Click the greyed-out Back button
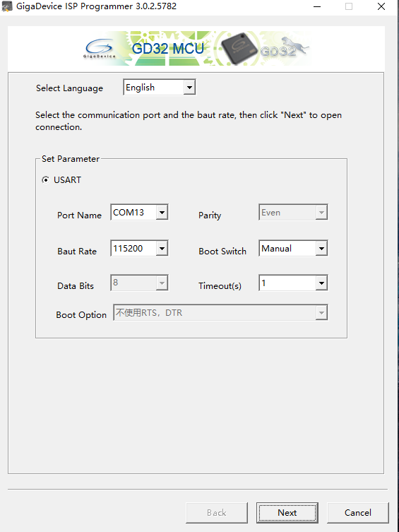 [x=217, y=513]
